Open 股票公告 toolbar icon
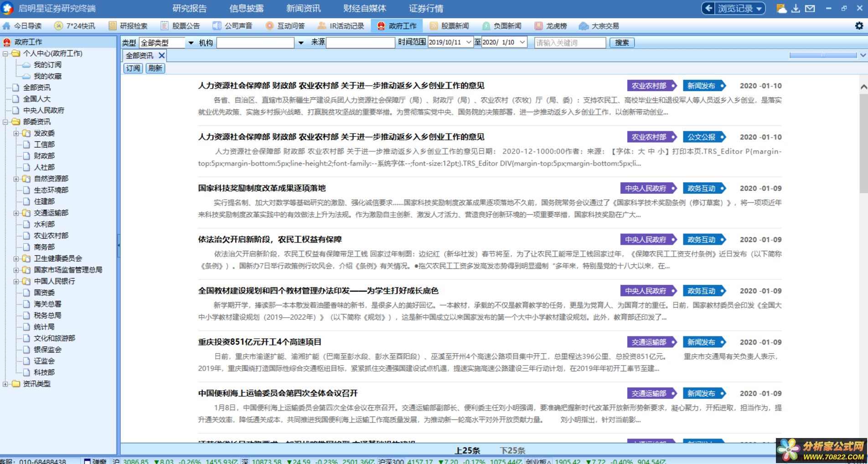The image size is (868, 464). [165, 26]
